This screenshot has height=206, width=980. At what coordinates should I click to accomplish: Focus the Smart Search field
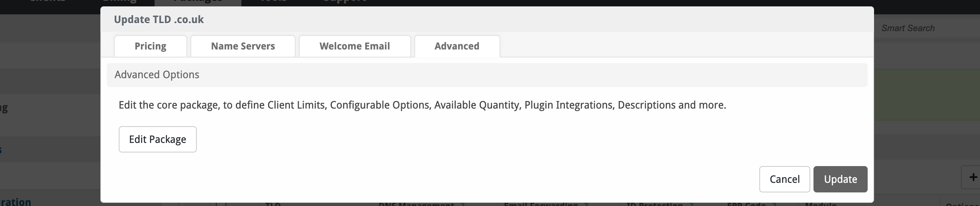(x=924, y=28)
